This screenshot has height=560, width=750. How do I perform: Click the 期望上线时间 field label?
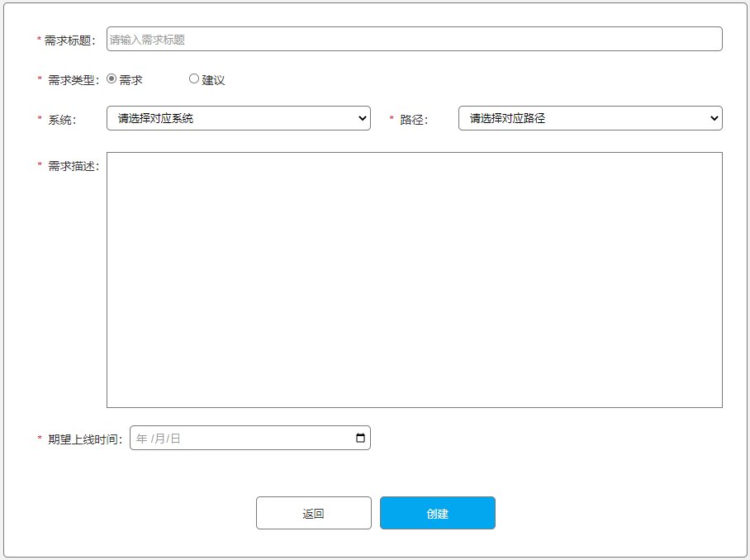[x=84, y=439]
